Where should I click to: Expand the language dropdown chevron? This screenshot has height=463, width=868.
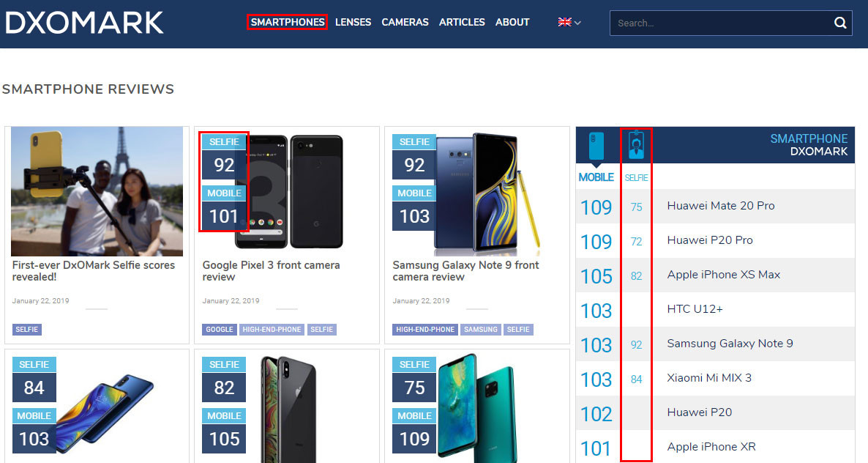point(577,23)
